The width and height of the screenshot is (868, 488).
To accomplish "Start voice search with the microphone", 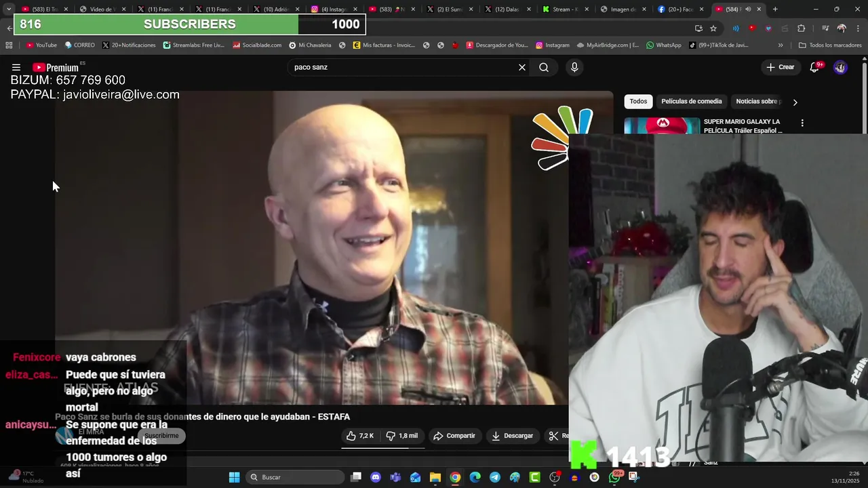I will click(574, 67).
